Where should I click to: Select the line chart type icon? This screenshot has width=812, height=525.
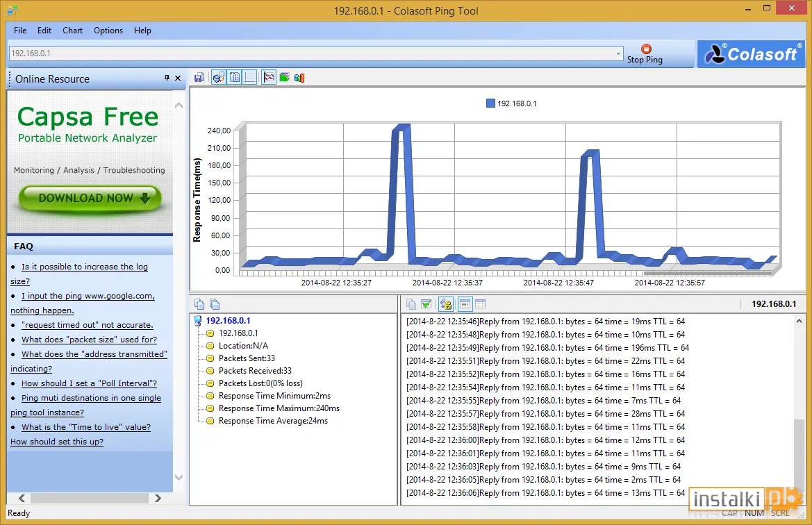tap(269, 78)
